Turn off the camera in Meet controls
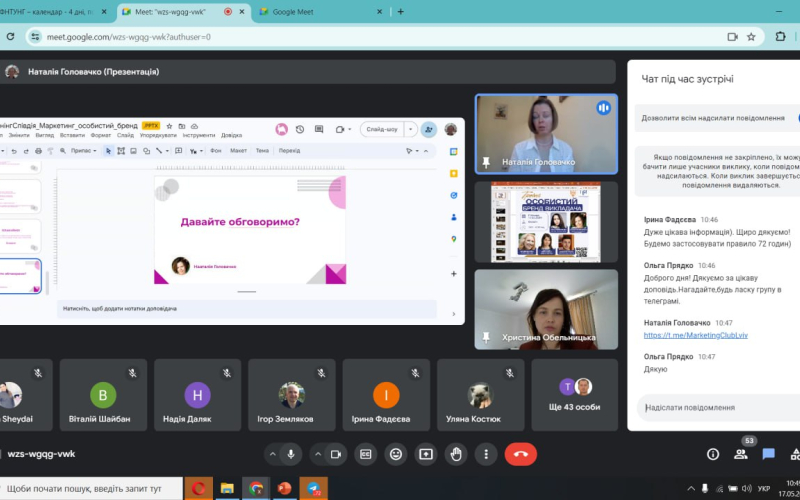The width and height of the screenshot is (800, 500). coord(336,454)
